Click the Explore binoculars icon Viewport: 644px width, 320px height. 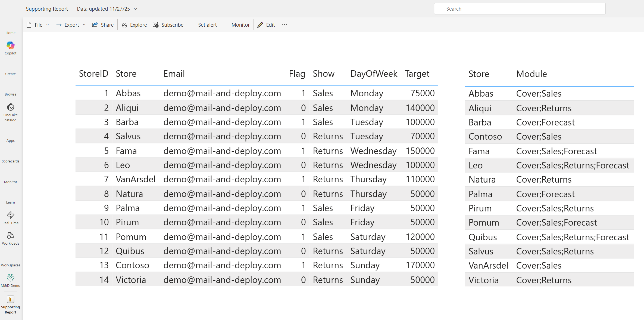[x=124, y=25]
